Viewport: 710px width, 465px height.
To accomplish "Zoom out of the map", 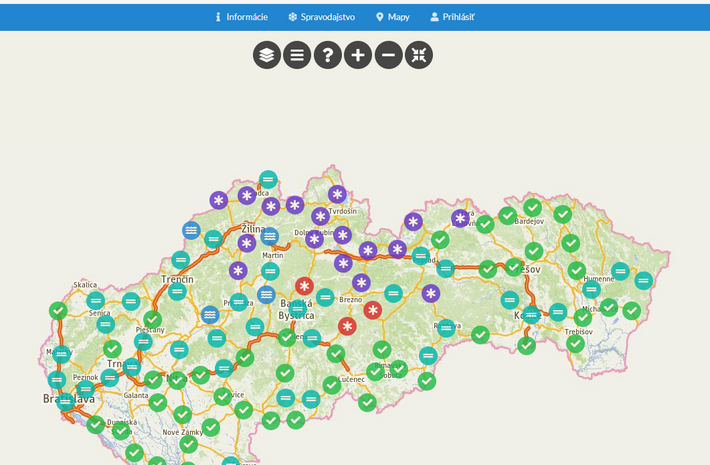I will click(x=389, y=55).
